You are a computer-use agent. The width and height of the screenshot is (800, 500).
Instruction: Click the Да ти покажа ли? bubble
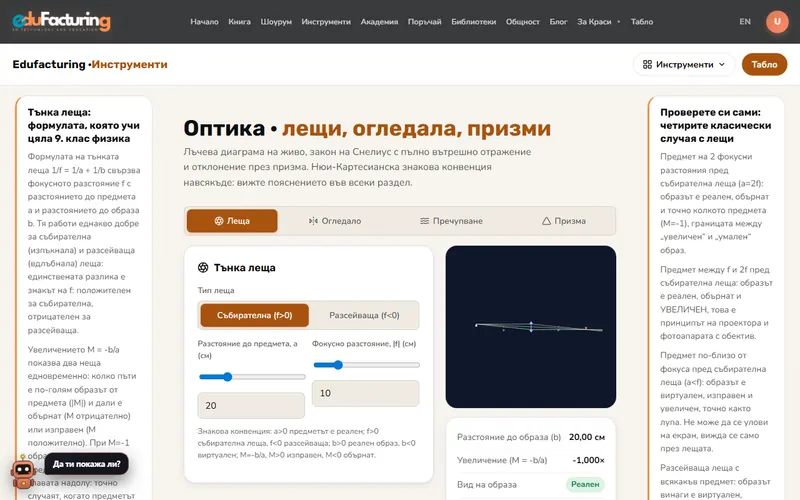87,464
